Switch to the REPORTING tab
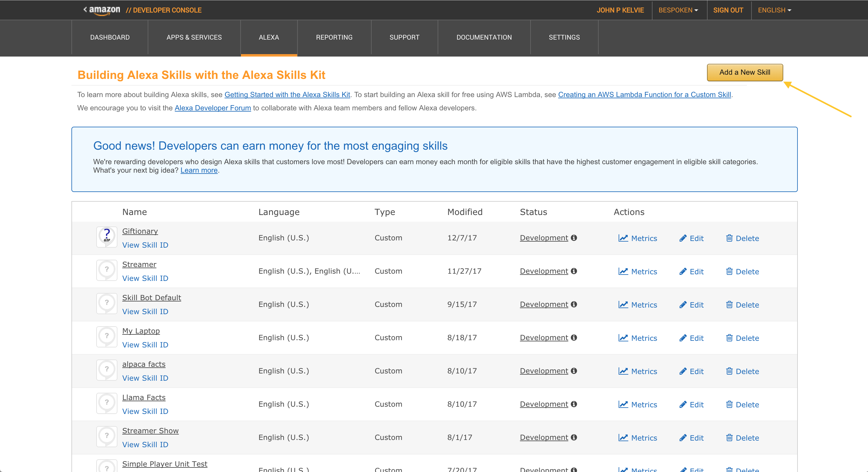Screen dimensions: 868x472 click(334, 37)
